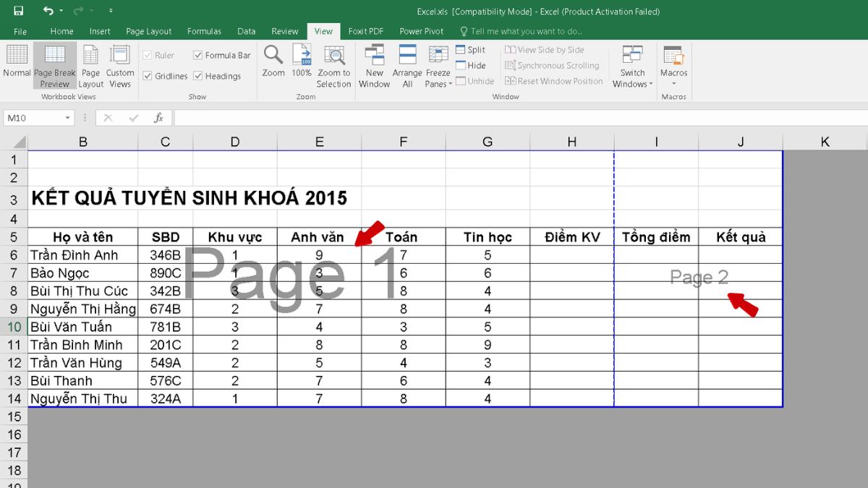Viewport: 868px width, 488px height.
Task: Select header cell Tin học
Action: 488,237
